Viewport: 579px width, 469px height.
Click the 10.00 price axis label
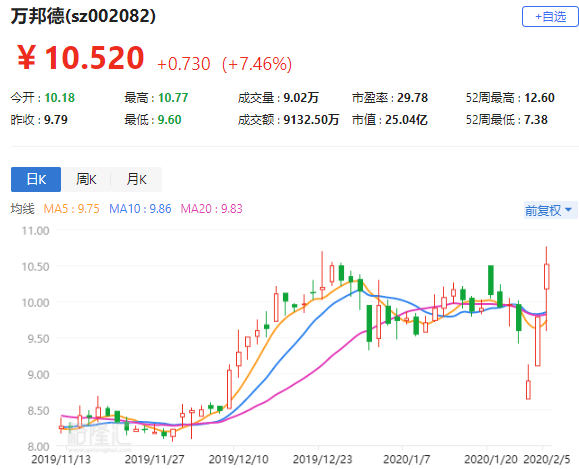coord(35,303)
